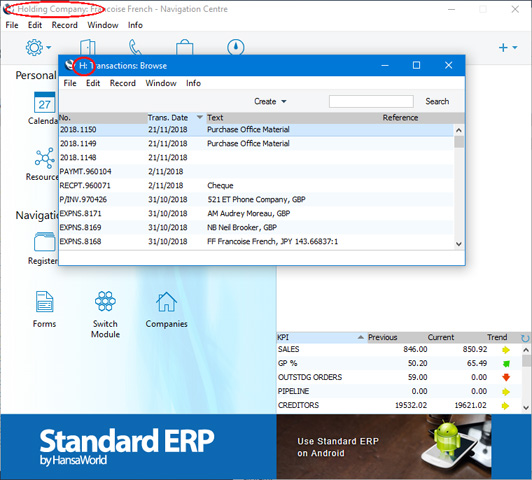Viewport: 532px width, 480px height.
Task: Click scroll up arrow in Transactions list
Action: pyautogui.click(x=459, y=130)
